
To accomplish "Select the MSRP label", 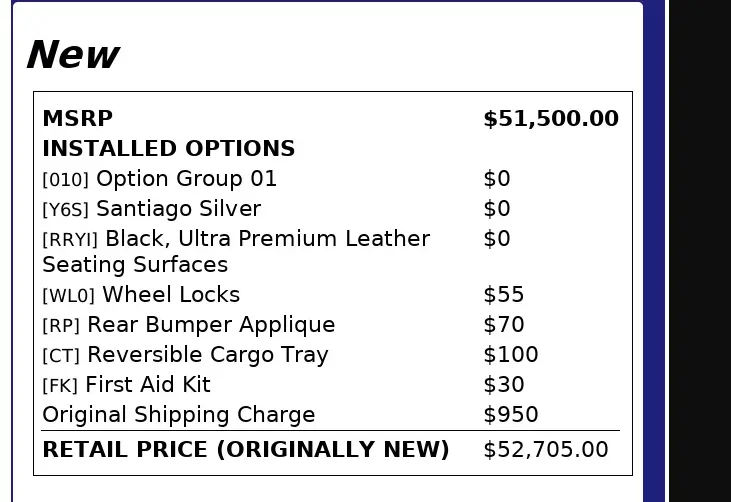I will (77, 118).
